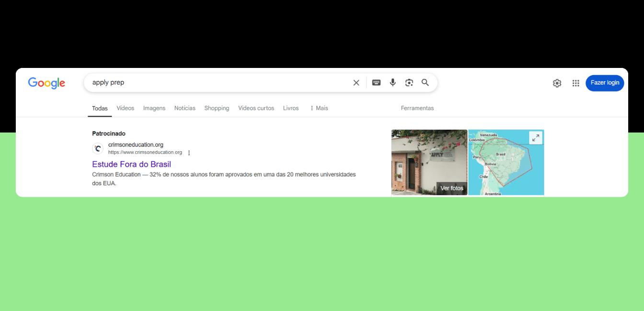Open the Estude Fora do Brasil link

click(131, 164)
